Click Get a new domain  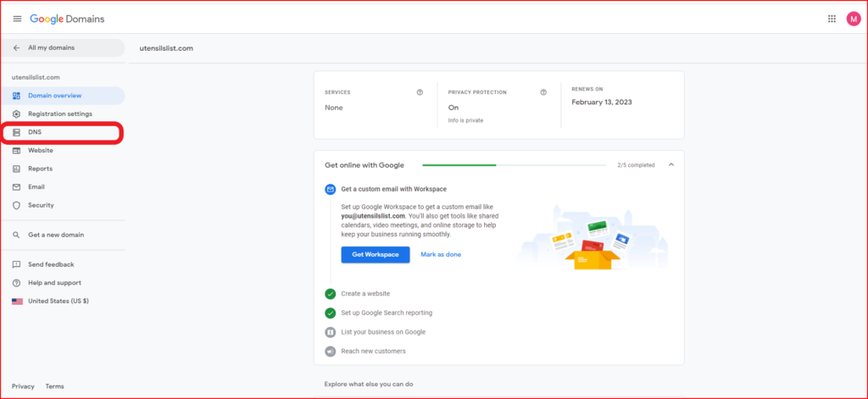pos(63,236)
